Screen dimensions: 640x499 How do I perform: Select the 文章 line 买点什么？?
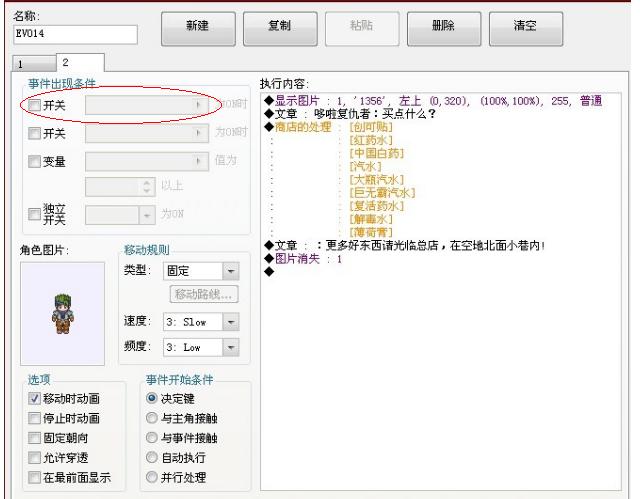349,114
